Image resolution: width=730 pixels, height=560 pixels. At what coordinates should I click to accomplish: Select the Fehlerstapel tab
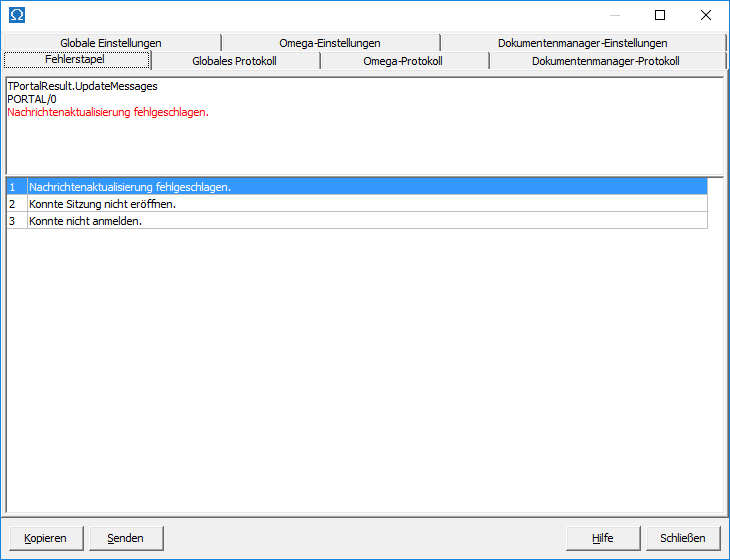[76, 60]
